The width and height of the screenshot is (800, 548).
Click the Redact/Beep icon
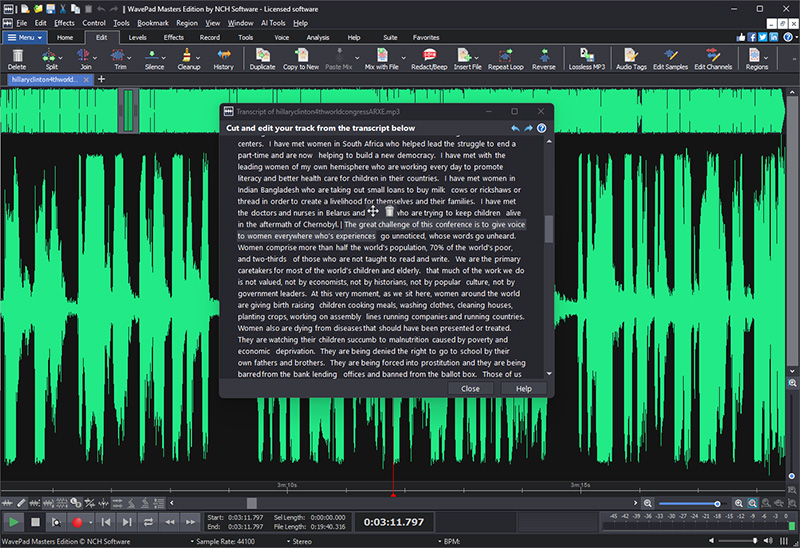click(430, 56)
